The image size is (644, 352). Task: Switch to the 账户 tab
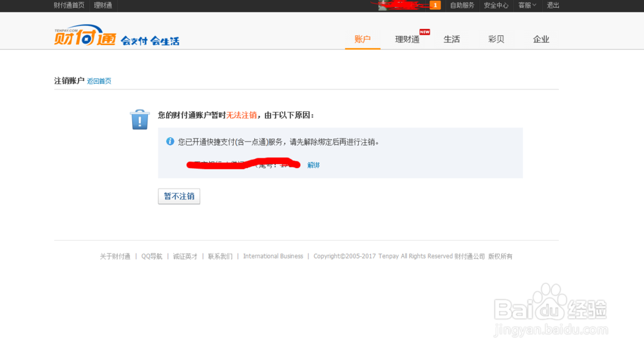click(362, 39)
